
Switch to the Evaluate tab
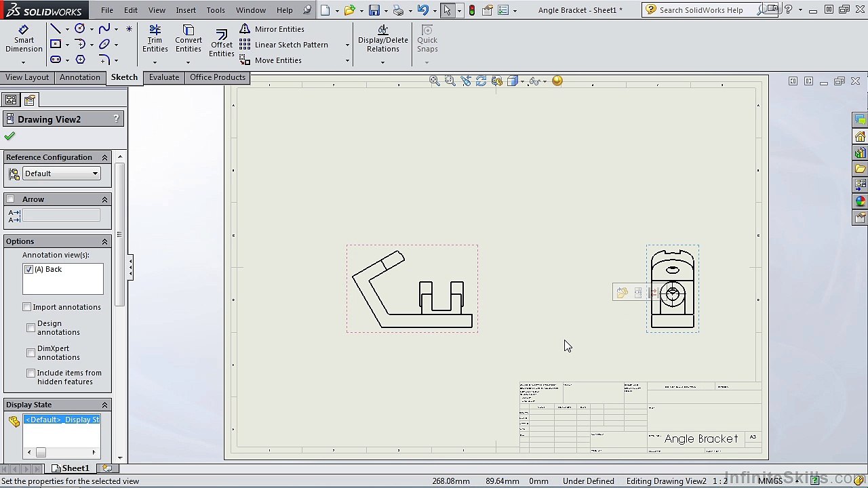click(x=164, y=77)
